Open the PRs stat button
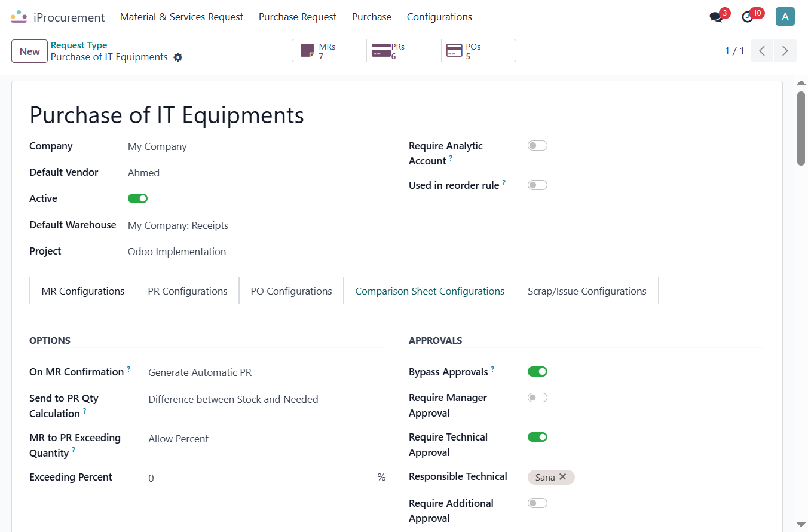 tap(404, 51)
